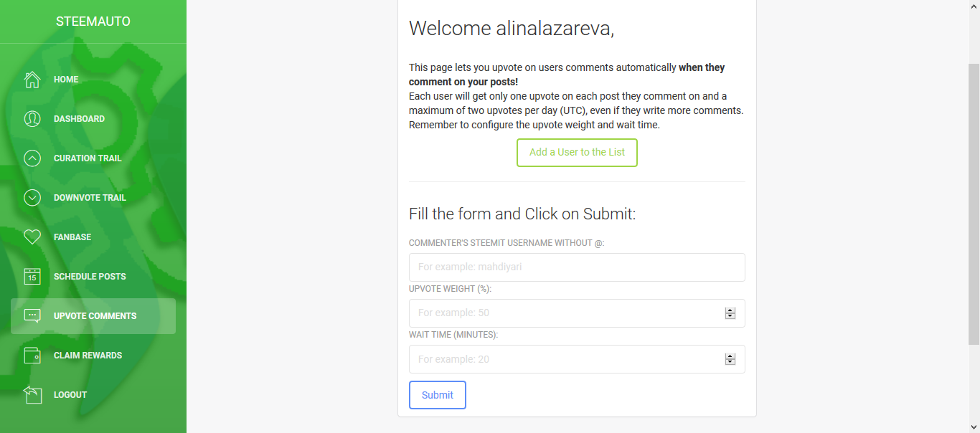Click the Fanbase heart icon
The image size is (980, 433).
click(32, 237)
